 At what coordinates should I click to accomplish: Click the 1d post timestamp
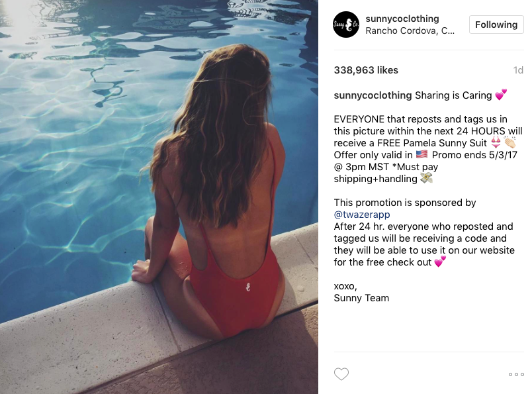[x=518, y=70]
